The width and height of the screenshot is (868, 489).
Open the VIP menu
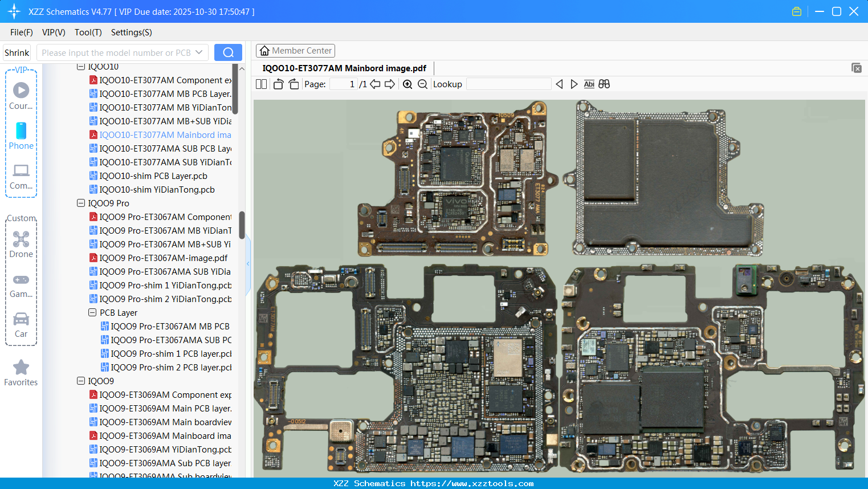click(53, 32)
